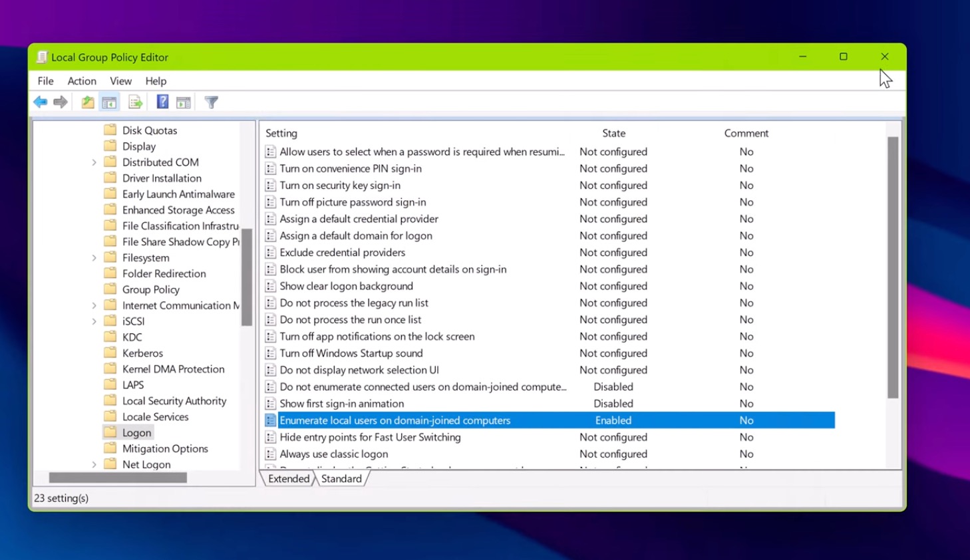Export the settings list via the export icon
The image size is (970, 560).
click(135, 102)
